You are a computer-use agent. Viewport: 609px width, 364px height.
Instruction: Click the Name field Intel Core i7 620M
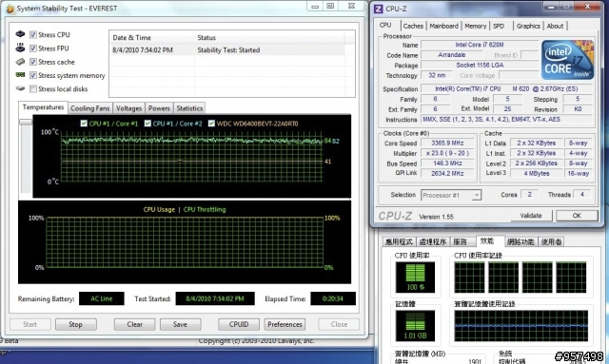480,45
